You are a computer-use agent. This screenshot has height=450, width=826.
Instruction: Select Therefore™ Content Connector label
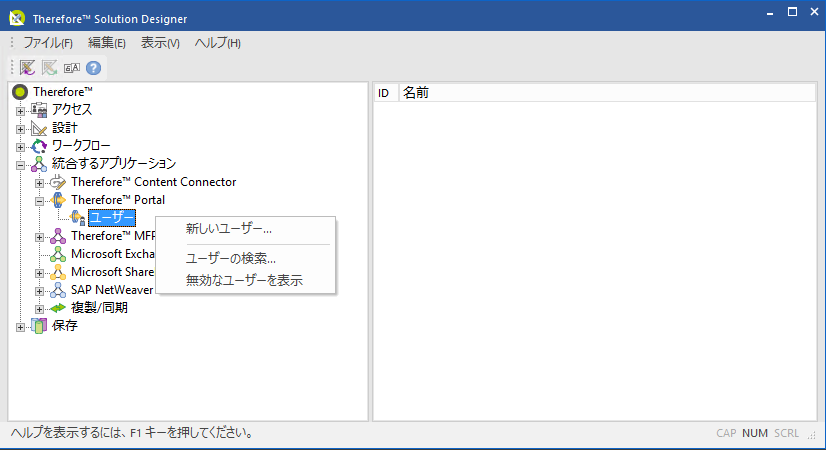tap(154, 182)
